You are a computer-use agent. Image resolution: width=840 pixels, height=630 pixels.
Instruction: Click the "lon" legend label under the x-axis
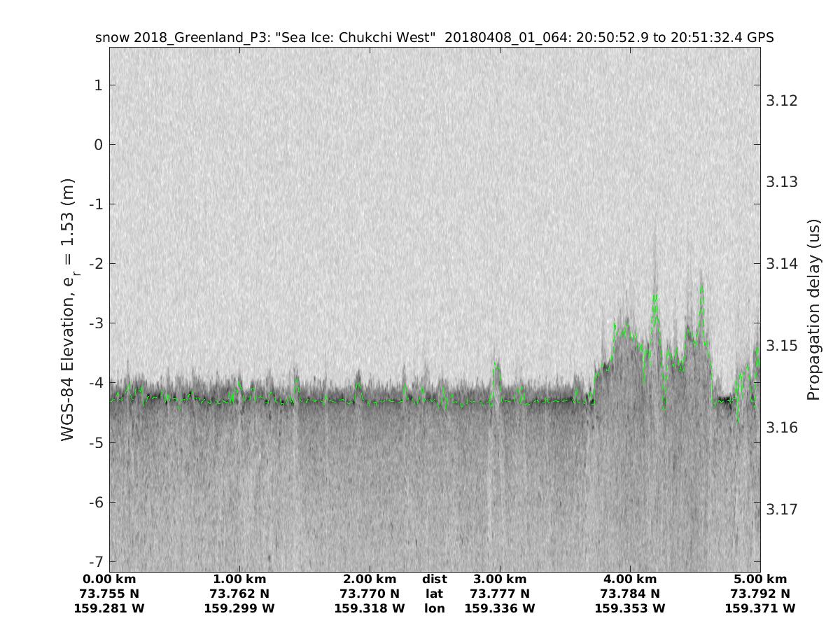click(x=435, y=609)
